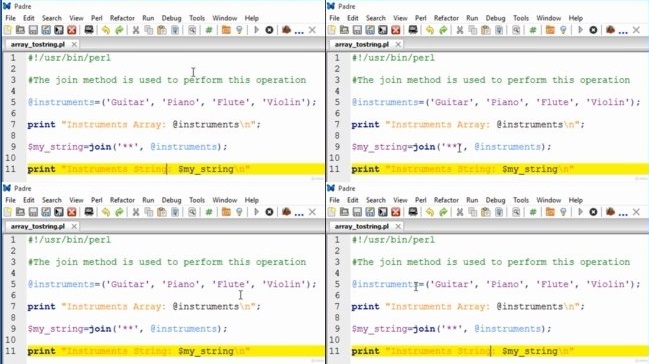This screenshot has width=649, height=364.
Task: Open the Refactor menu in the top-right window
Action: coord(446,18)
